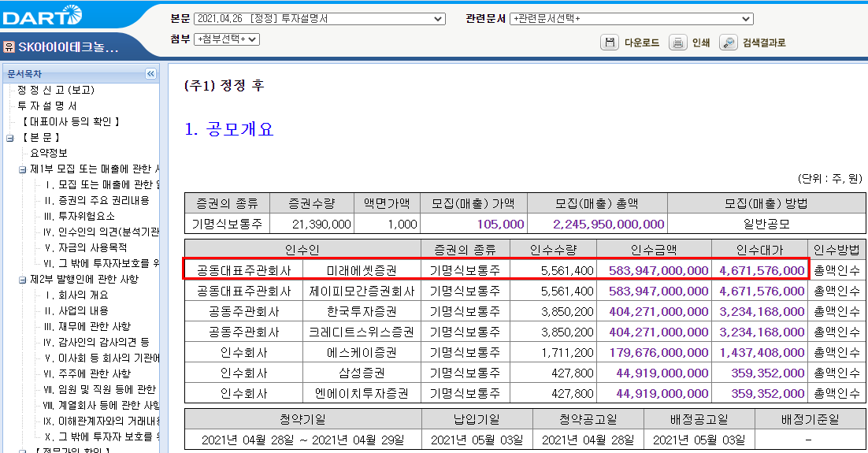Click the (주1) 정정 후 heading
The height and width of the screenshot is (453, 868).
(x=224, y=85)
